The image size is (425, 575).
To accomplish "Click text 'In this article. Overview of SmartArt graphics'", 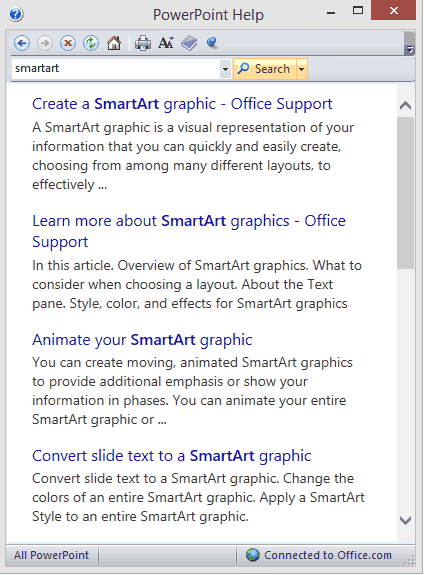I will point(170,265).
